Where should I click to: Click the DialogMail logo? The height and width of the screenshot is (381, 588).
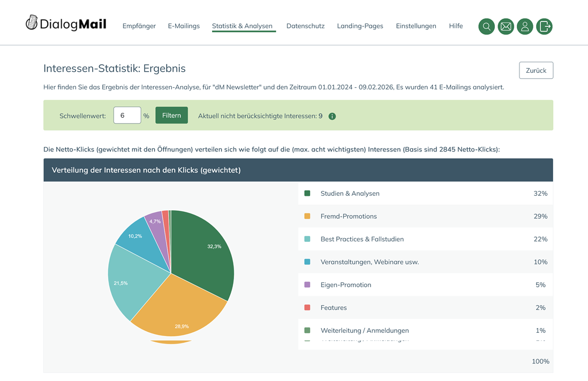pyautogui.click(x=66, y=24)
